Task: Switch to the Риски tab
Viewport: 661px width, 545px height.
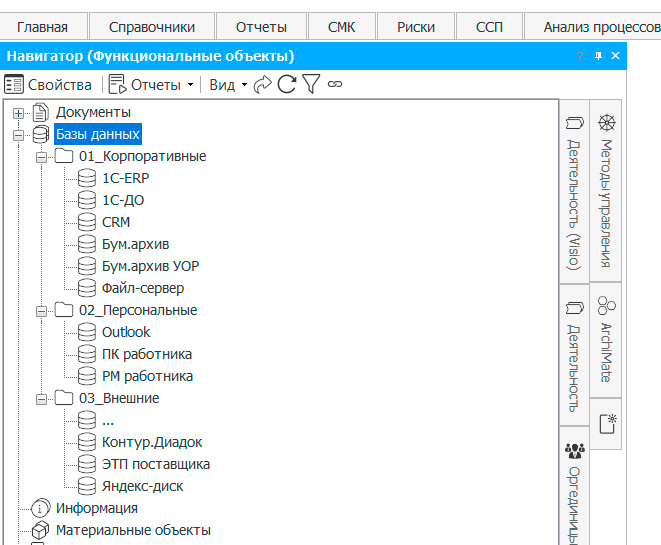Action: point(415,27)
